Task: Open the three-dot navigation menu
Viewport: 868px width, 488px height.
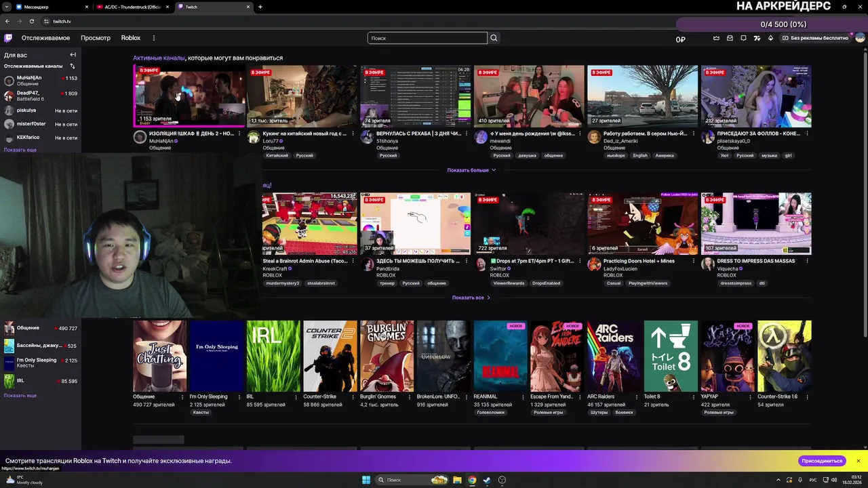Action: (x=154, y=38)
